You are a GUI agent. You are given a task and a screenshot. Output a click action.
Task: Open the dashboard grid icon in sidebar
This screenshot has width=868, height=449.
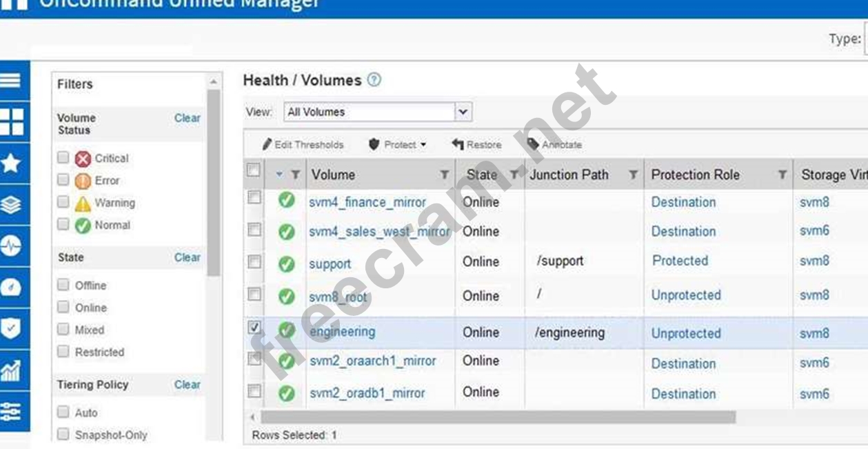pyautogui.click(x=12, y=121)
